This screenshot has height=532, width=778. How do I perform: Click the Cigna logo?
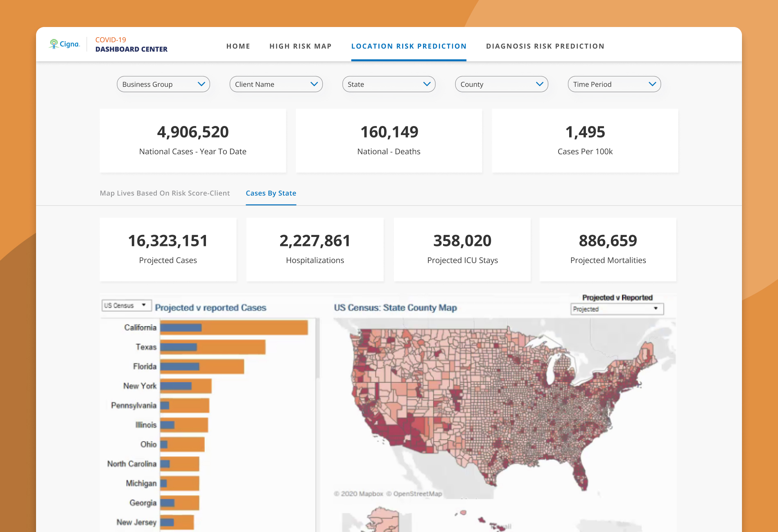(x=64, y=44)
